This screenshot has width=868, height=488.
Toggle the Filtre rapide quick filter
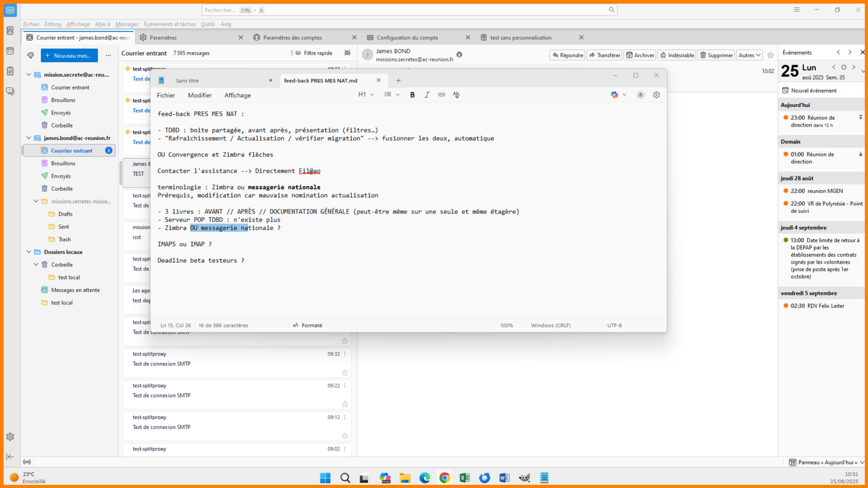click(314, 53)
